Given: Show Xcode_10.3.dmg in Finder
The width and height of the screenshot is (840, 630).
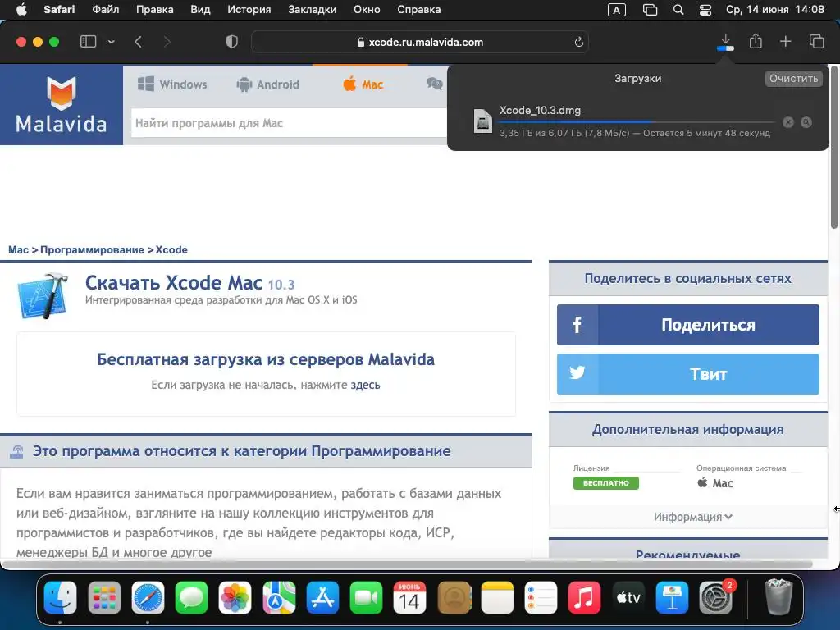Looking at the screenshot, I should tap(806, 122).
